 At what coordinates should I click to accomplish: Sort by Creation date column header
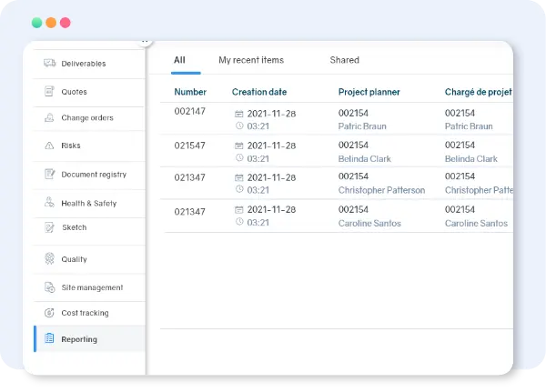[261, 92]
